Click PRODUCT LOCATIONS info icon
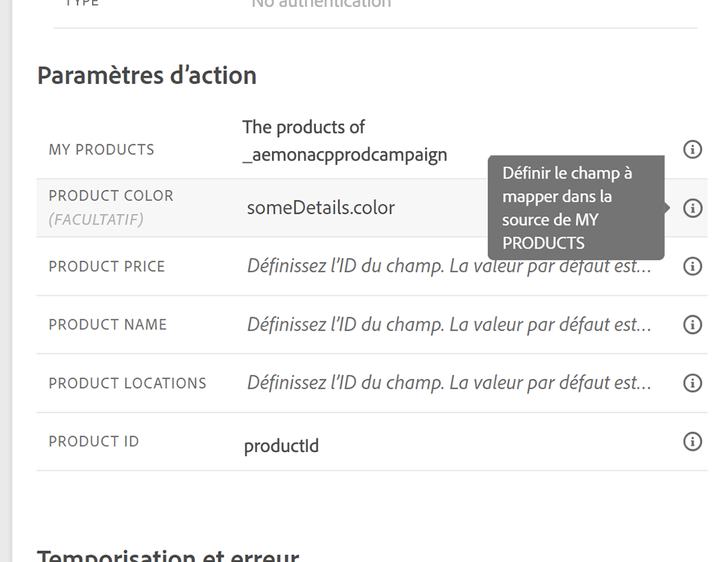Image resolution: width=728 pixels, height=562 pixels. tap(692, 383)
